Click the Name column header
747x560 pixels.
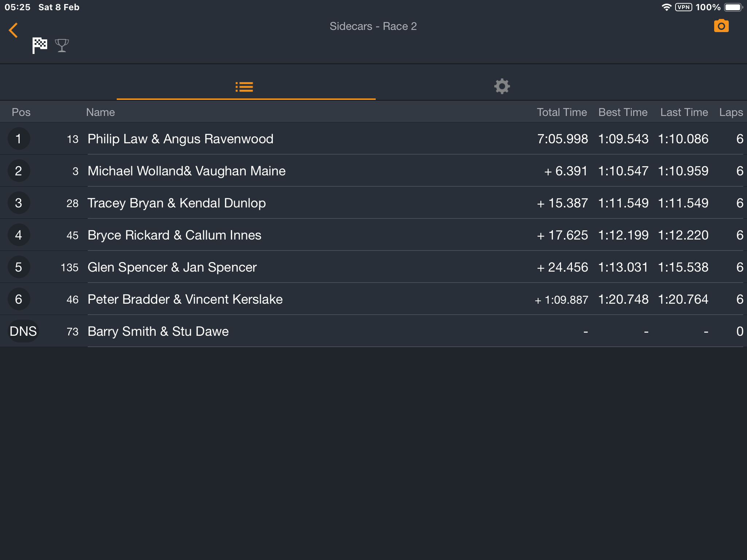[x=100, y=112]
